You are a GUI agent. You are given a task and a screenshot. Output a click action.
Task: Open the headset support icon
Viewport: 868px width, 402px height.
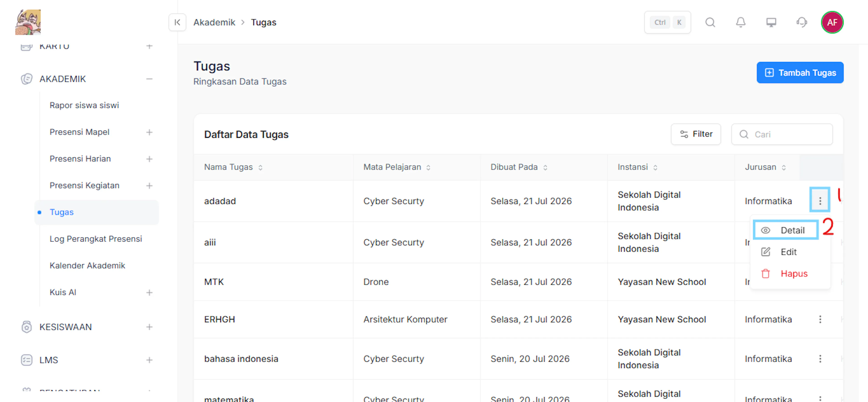[x=802, y=22]
